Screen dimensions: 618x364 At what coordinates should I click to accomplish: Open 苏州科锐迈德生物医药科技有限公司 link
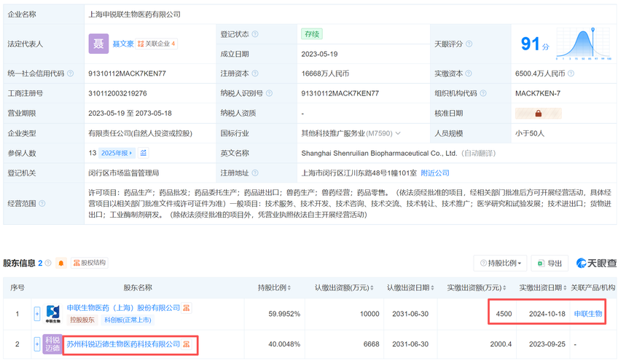(x=123, y=344)
